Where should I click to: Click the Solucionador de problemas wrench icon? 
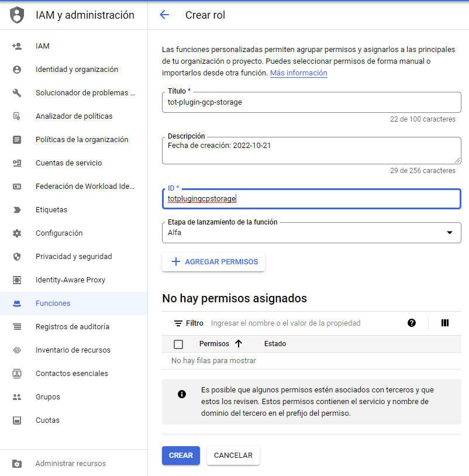(17, 92)
